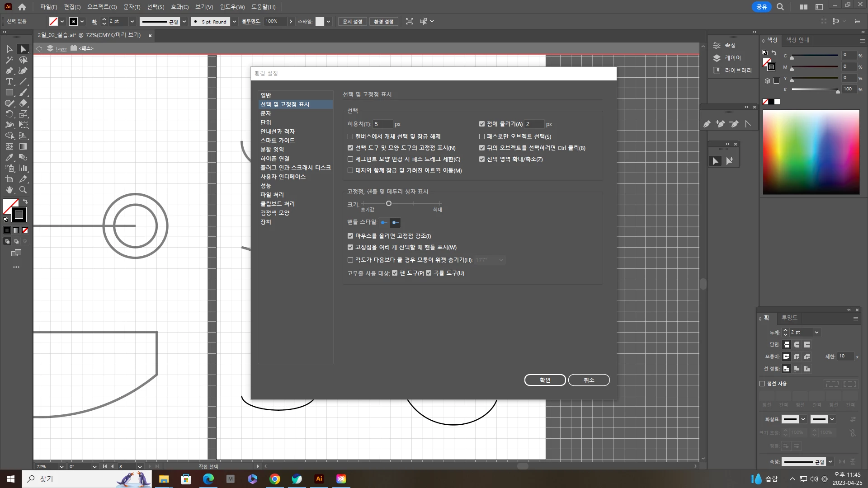This screenshot has width=868, height=488.
Task: Open the Effect menu
Action: 179,7
